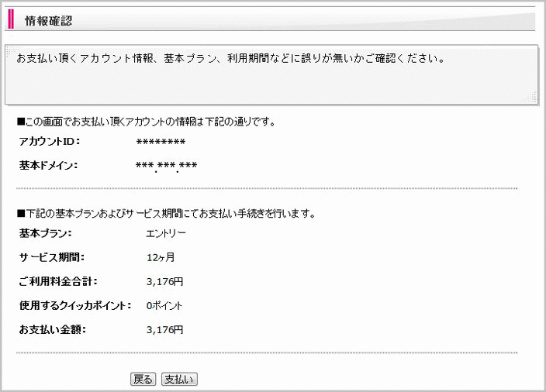Select the アカウントID label
This screenshot has height=392, width=546.
[x=50, y=142]
